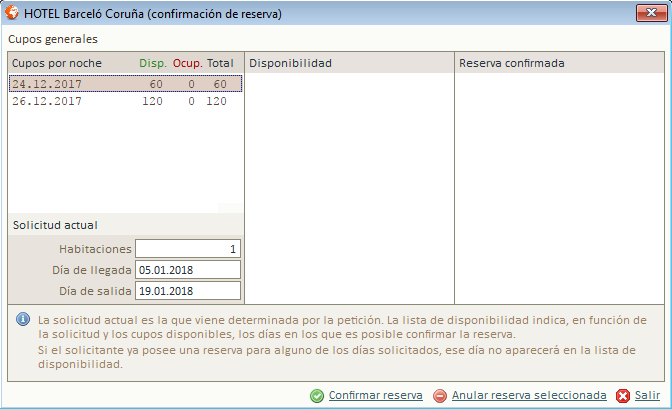
Task: Click the green Disp. column header
Action: click(x=153, y=63)
